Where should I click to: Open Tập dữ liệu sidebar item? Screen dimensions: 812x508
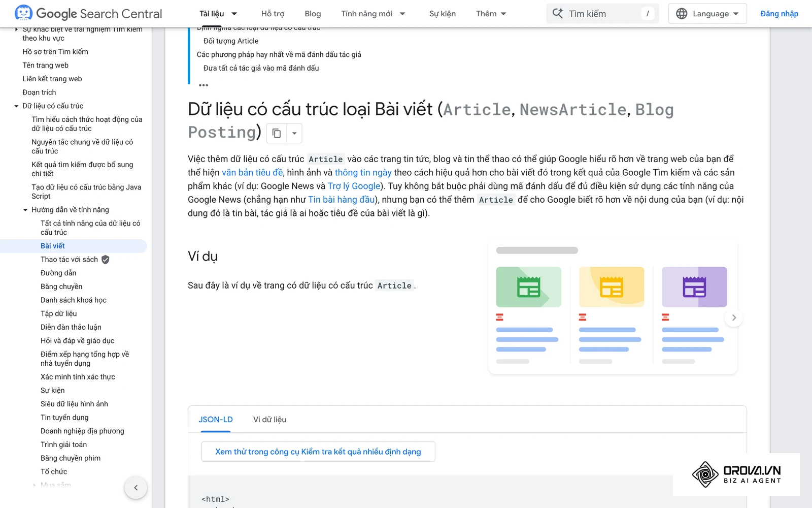[x=59, y=314]
